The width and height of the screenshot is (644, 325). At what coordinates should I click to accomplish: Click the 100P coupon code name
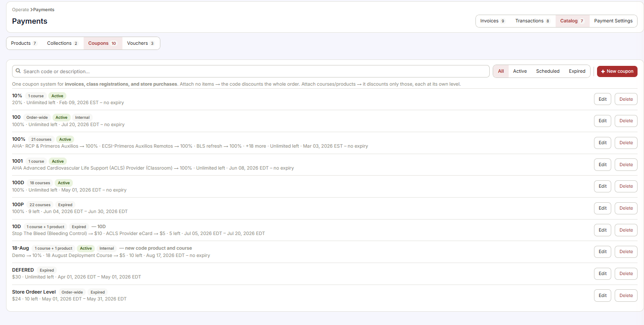[18, 204]
